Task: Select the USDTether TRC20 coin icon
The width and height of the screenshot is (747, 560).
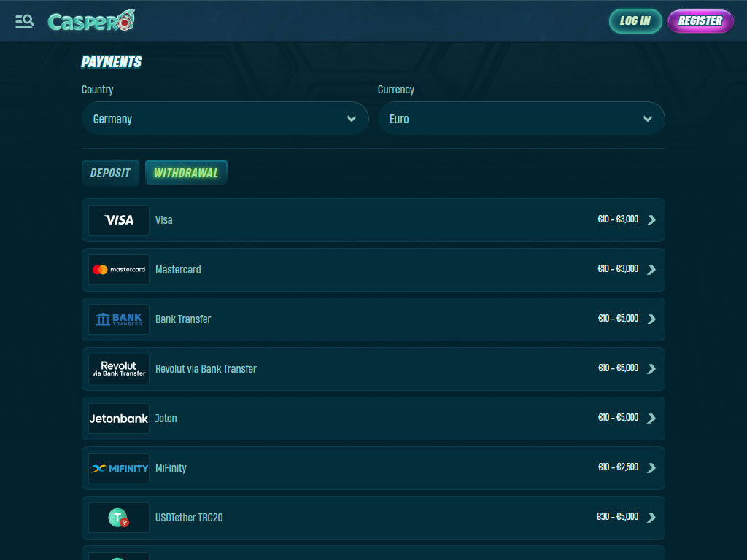Action: coord(119,518)
